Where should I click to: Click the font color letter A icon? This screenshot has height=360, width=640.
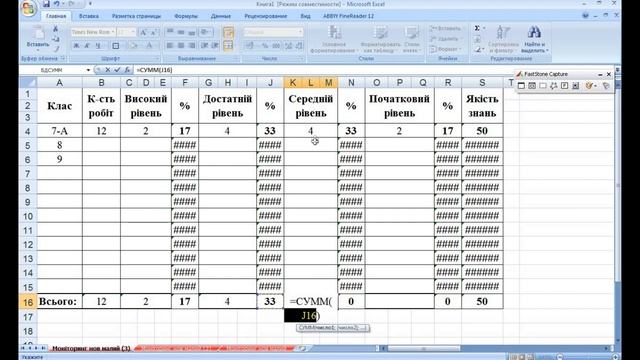[149, 46]
